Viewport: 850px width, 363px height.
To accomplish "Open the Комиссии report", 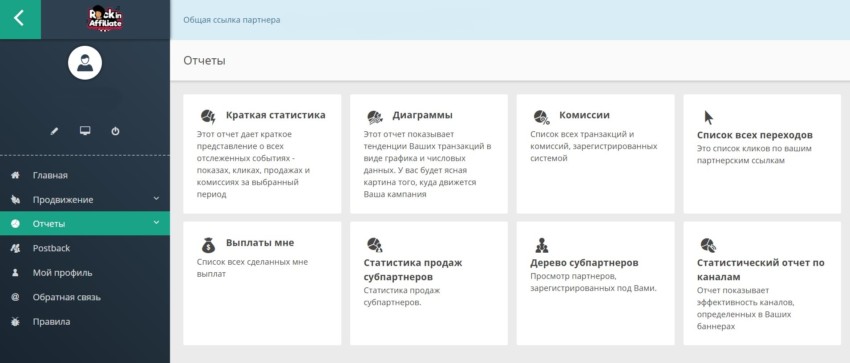I will click(584, 115).
